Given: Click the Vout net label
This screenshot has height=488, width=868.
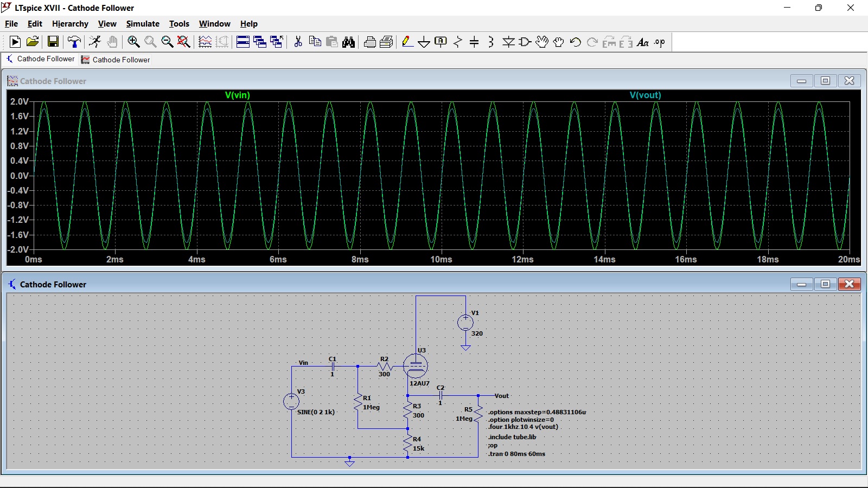Looking at the screenshot, I should [502, 396].
